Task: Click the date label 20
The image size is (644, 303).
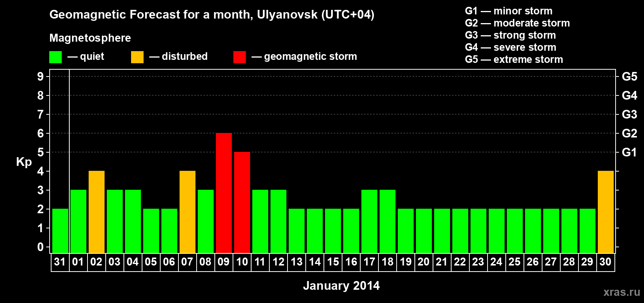Action: (x=424, y=262)
